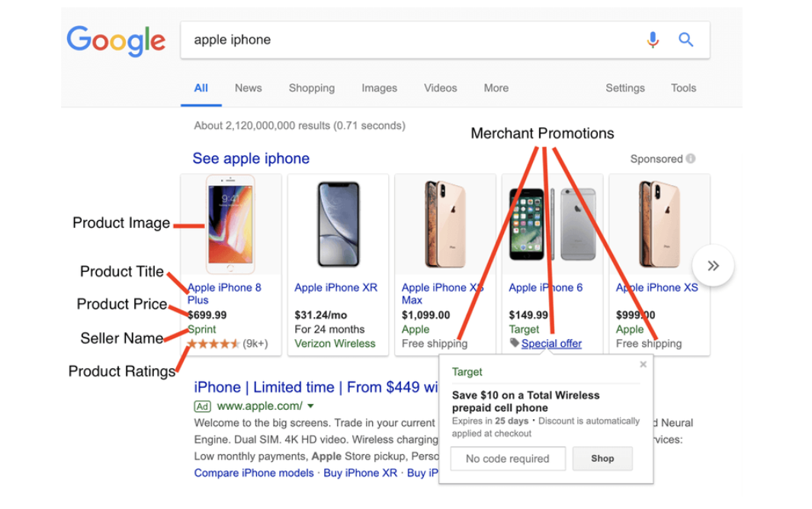Open the Settings menu
Viewport: 812px width, 509px height.
click(625, 88)
